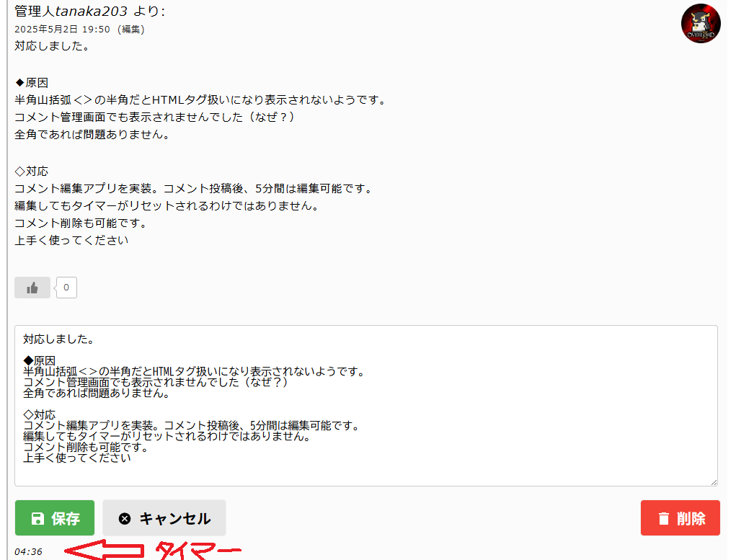Click the キャンセル button label text

pyautogui.click(x=174, y=518)
